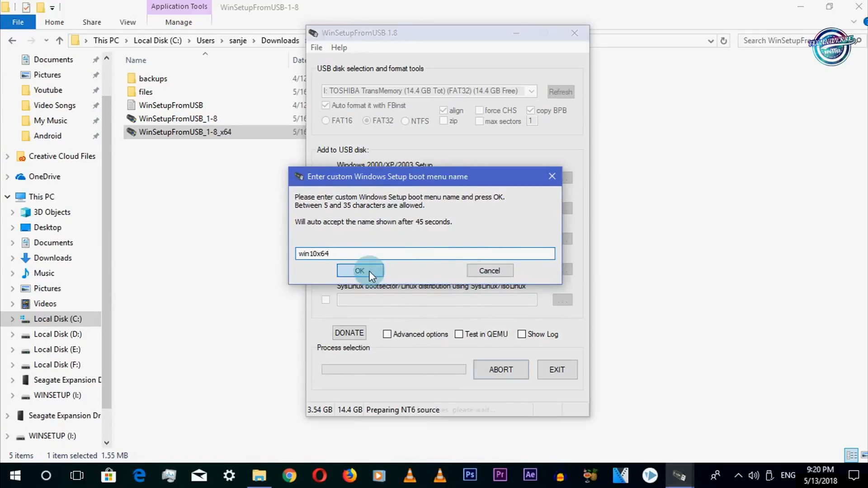Go back in File Explorer
The height and width of the screenshot is (488, 868).
coord(12,41)
